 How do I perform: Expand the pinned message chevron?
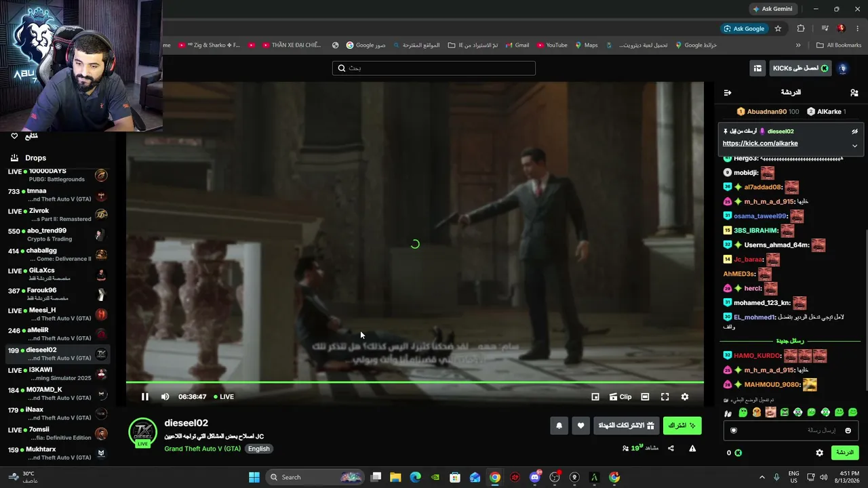(854, 146)
